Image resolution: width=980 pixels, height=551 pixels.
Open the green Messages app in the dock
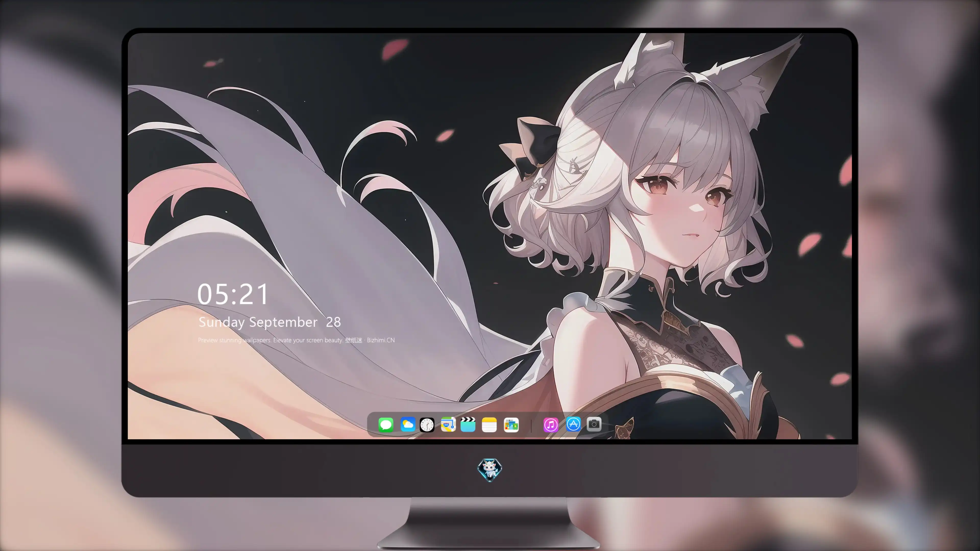(386, 424)
